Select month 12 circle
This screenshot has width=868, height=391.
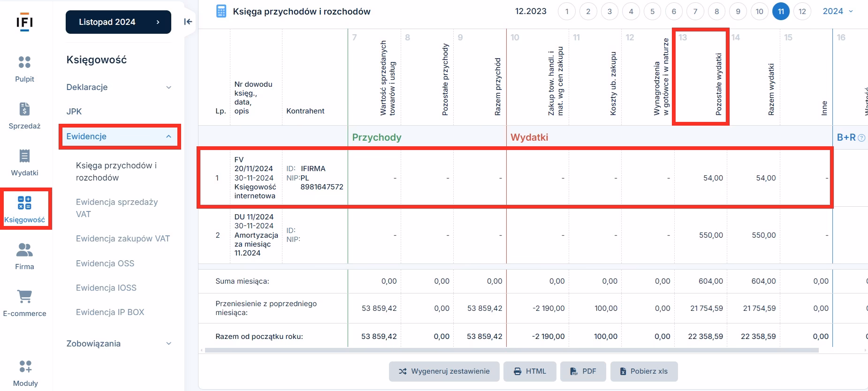coord(802,12)
